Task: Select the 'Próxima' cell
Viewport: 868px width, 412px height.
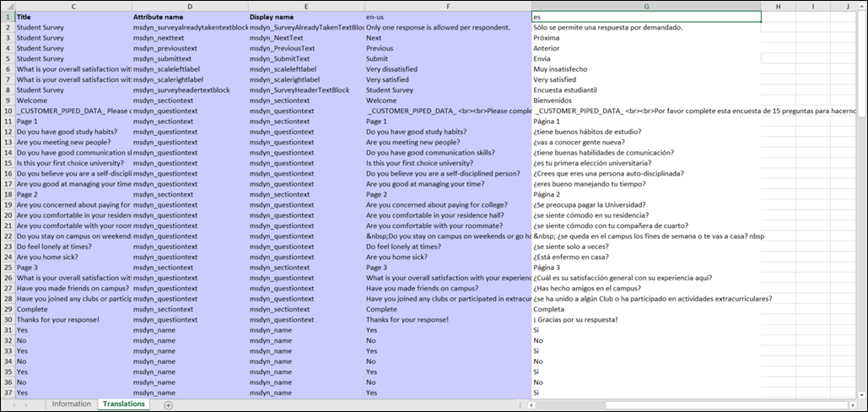Action: click(646, 38)
